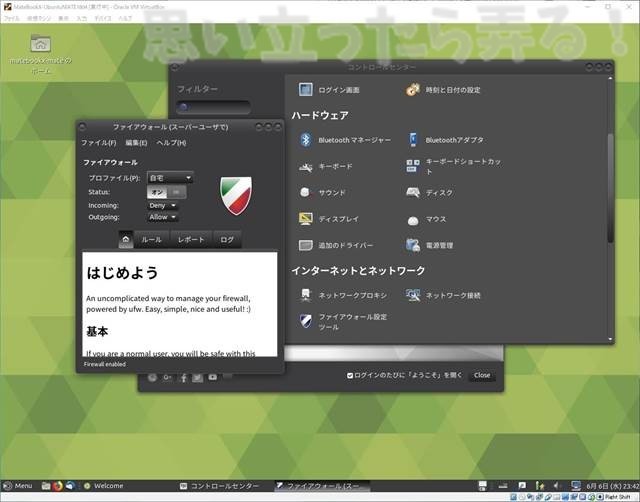The image size is (640, 502).
Task: Click the YouTube icon in Welcome window
Action: (x=213, y=377)
